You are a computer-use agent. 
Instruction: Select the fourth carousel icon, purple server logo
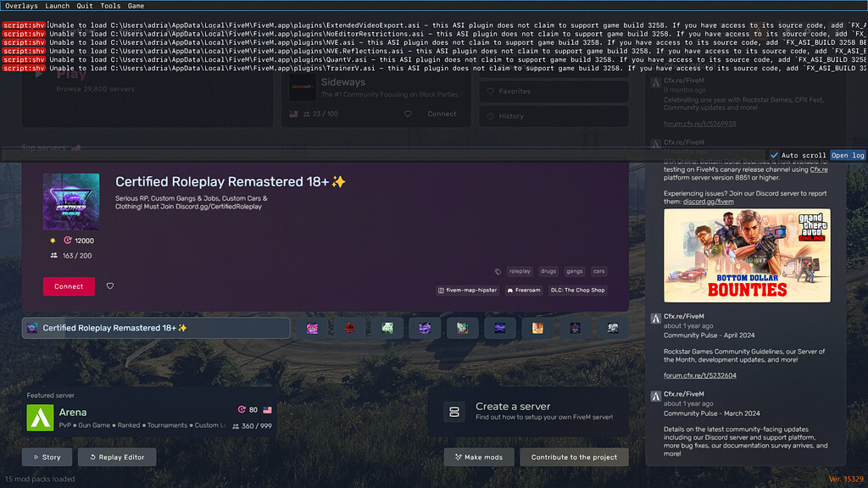(425, 328)
